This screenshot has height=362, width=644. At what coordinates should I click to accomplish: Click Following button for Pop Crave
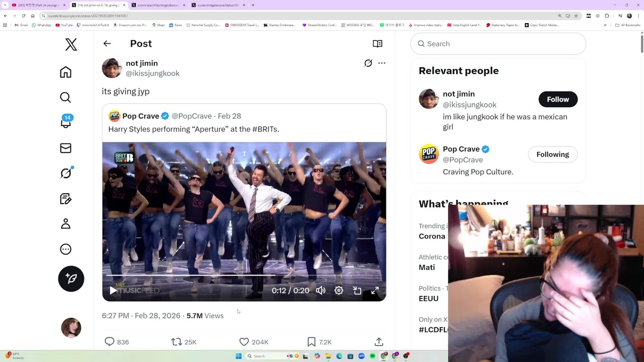552,154
